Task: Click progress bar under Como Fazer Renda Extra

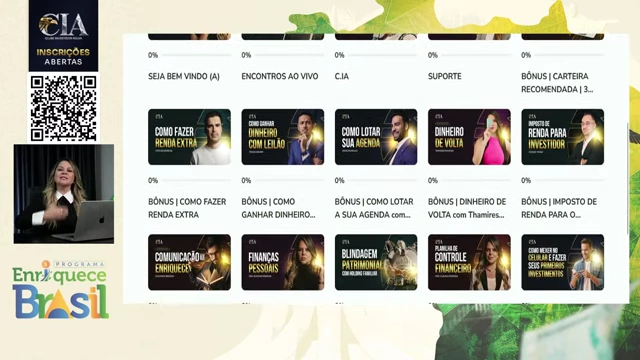Action: click(196, 180)
